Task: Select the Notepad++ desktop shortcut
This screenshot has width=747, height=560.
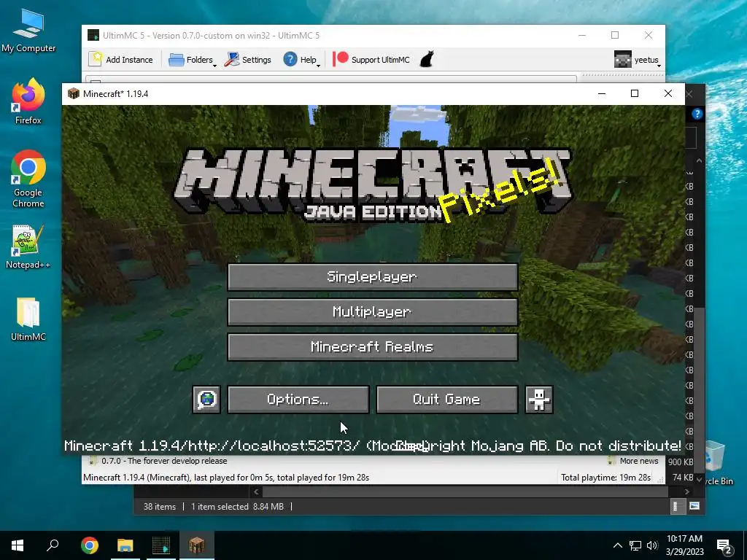Action: coord(28,246)
